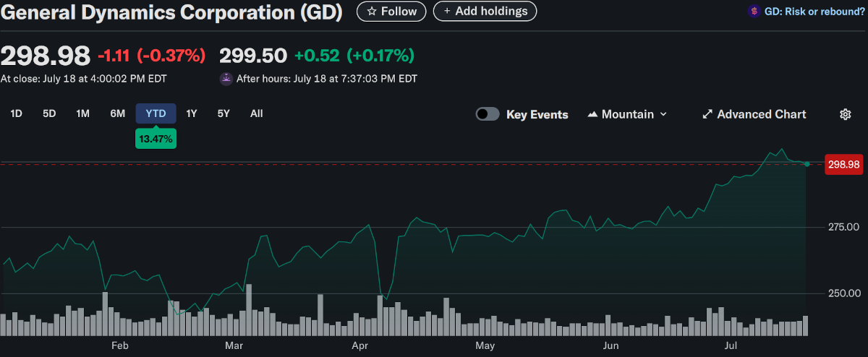Switch to the 1M range

click(x=82, y=113)
